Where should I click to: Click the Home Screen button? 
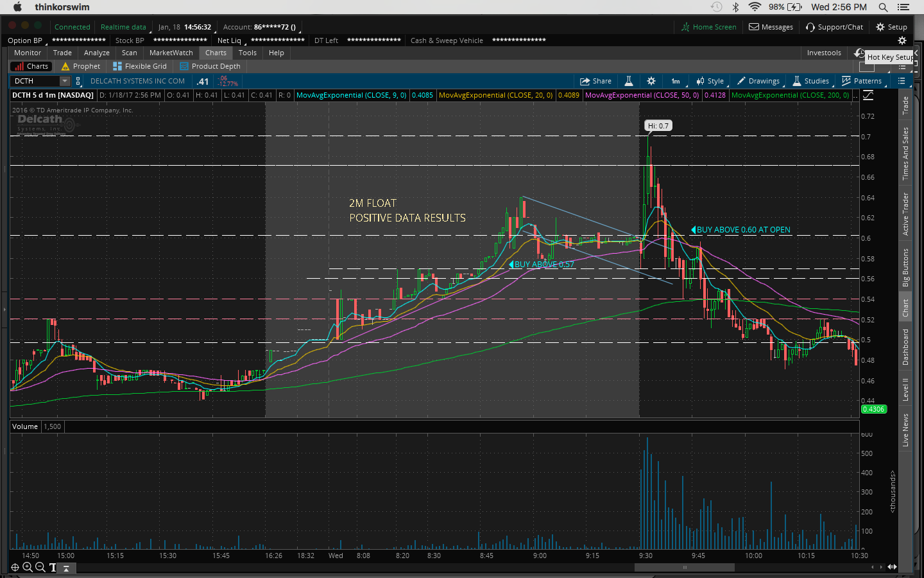[708, 27]
